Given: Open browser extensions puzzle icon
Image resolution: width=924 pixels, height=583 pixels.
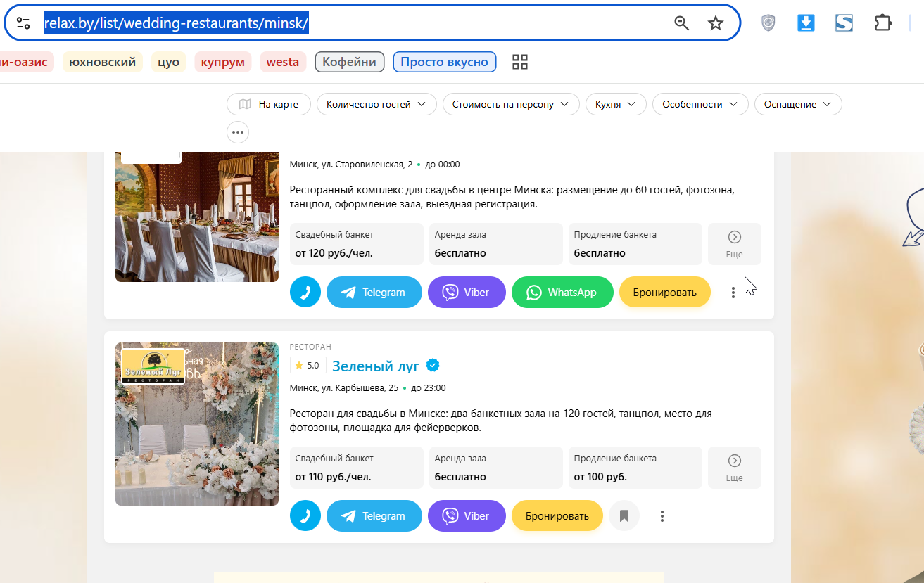Looking at the screenshot, I should point(882,23).
